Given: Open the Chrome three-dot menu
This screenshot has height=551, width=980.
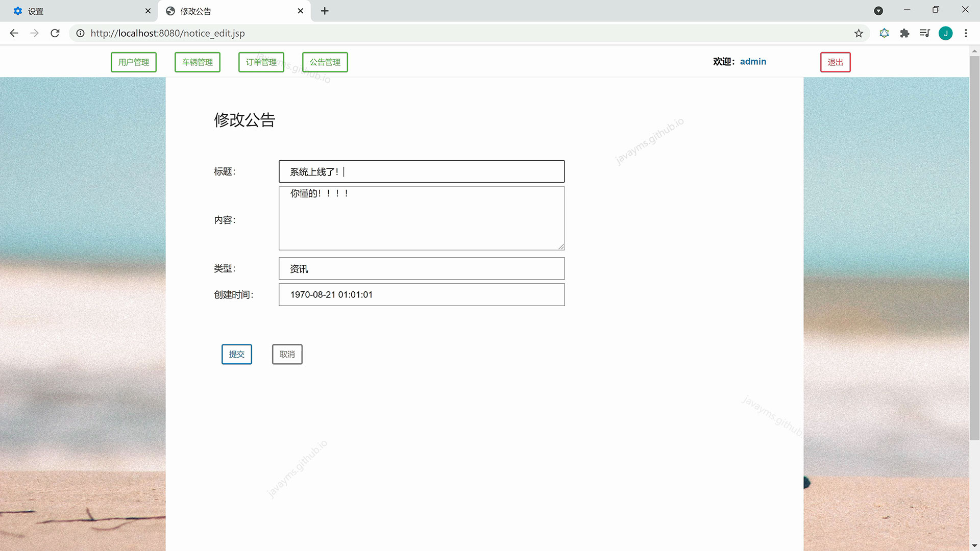Looking at the screenshot, I should (x=966, y=33).
